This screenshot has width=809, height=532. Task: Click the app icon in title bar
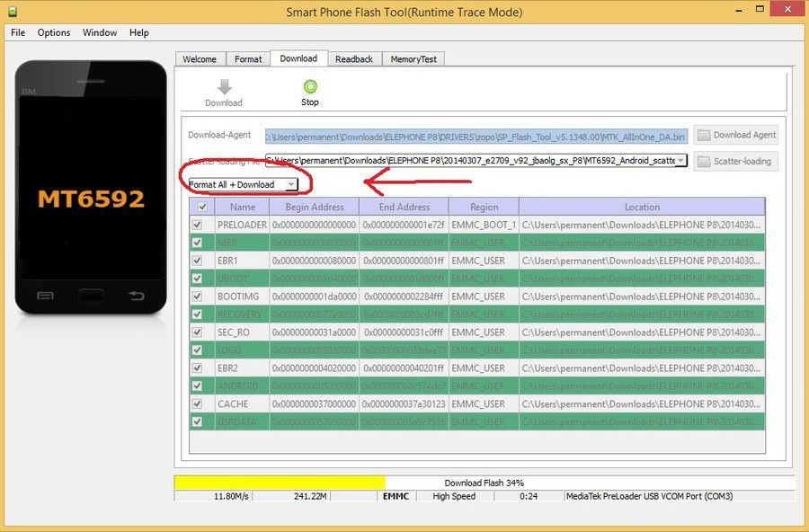(13, 12)
